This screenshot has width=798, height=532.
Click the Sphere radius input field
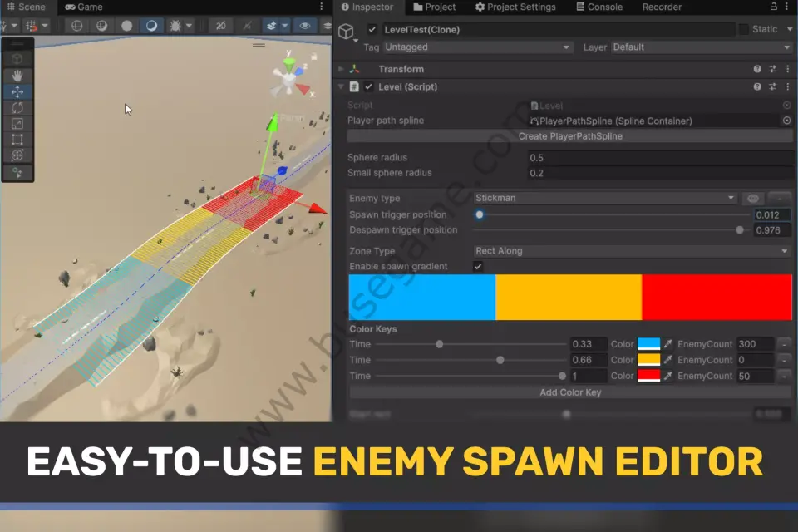[660, 158]
